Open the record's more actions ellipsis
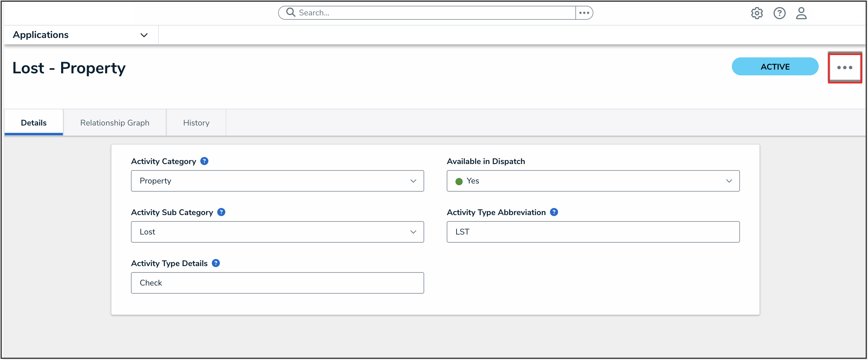Viewport: 868px width, 360px height. (x=845, y=68)
